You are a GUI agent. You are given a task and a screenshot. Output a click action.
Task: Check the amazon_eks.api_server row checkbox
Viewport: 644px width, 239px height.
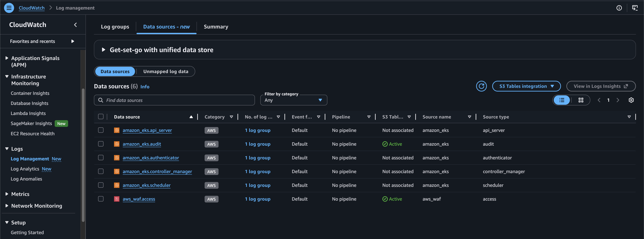click(x=101, y=130)
